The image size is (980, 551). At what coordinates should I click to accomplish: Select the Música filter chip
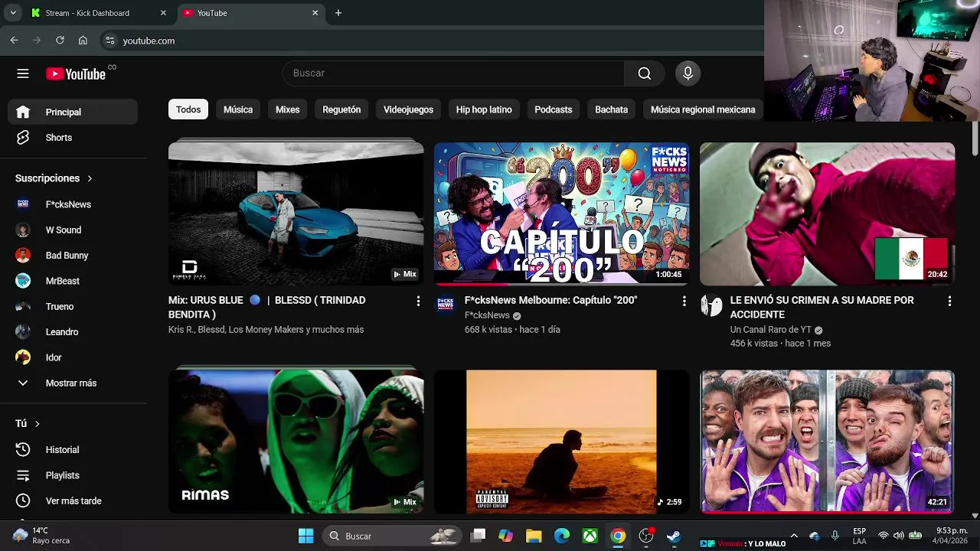(x=238, y=109)
